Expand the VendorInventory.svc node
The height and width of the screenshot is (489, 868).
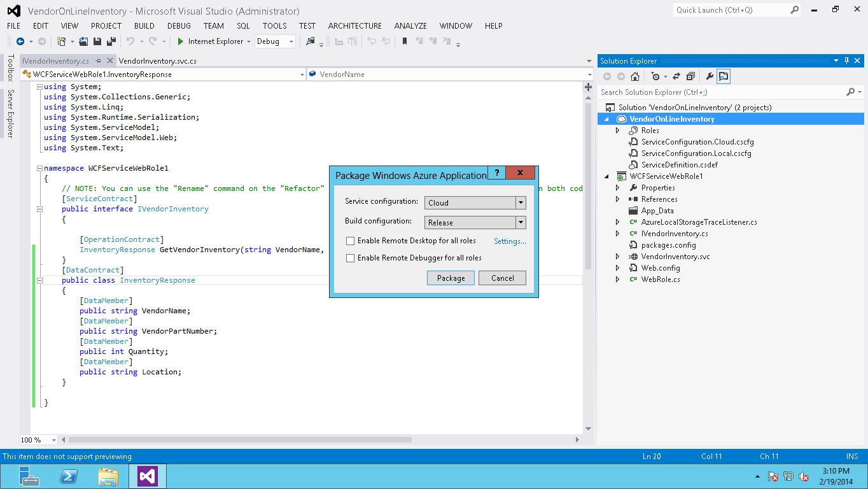coord(617,257)
